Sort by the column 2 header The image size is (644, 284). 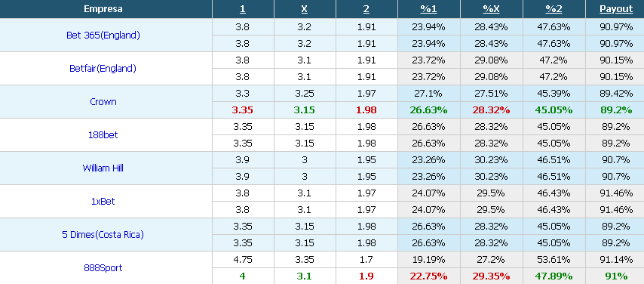(x=366, y=9)
